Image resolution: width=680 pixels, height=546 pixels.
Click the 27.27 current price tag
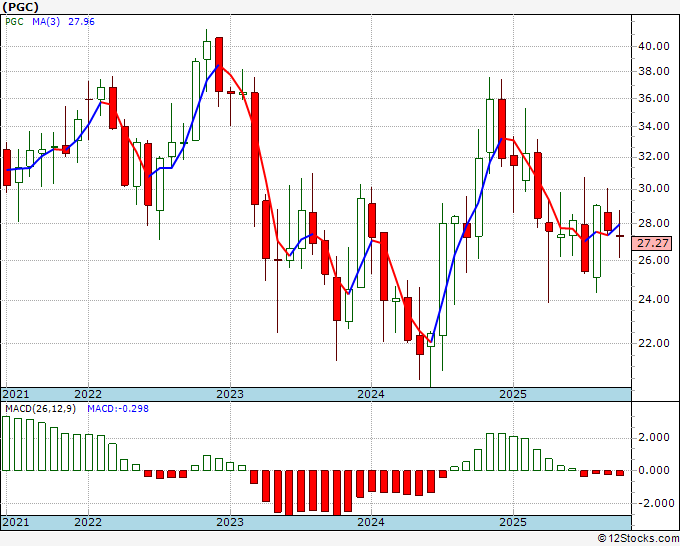click(x=652, y=243)
